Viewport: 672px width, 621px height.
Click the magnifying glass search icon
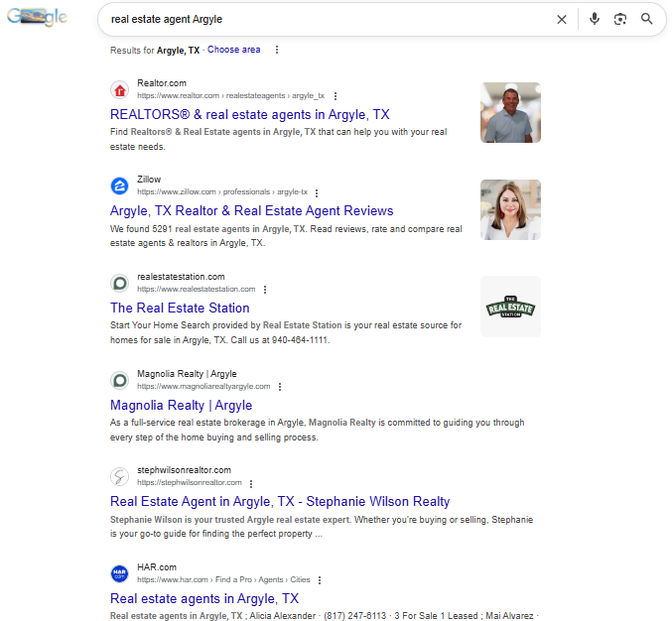click(x=647, y=19)
